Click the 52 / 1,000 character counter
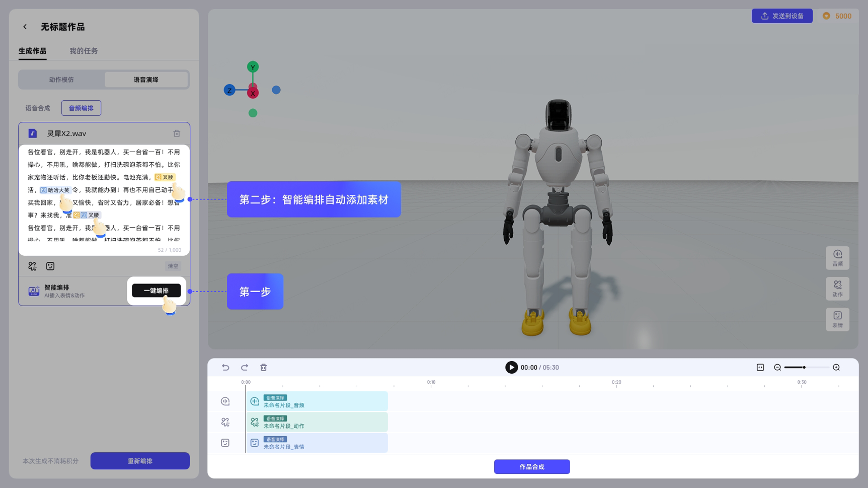Screen dimensions: 868x488 coord(170,250)
